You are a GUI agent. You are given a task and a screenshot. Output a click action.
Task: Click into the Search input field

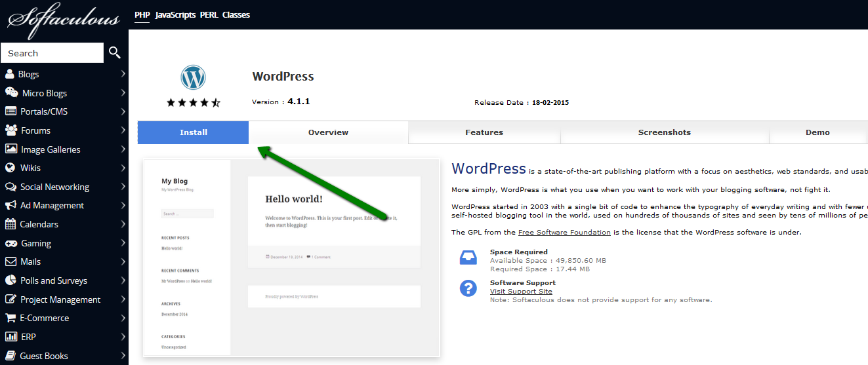click(x=52, y=53)
